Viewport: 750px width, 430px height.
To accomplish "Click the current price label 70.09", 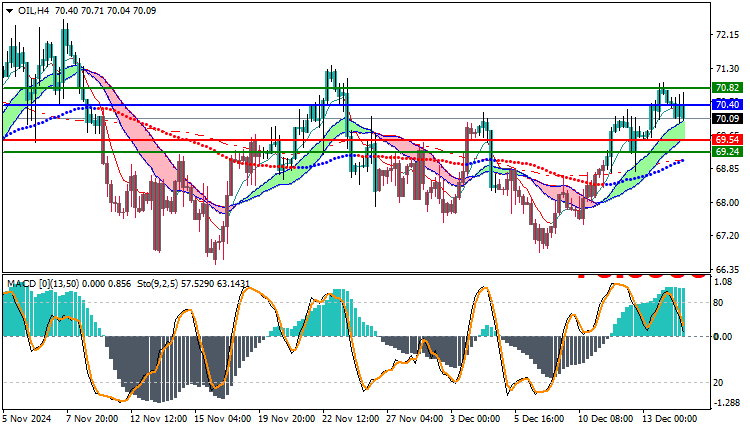I will [x=728, y=119].
